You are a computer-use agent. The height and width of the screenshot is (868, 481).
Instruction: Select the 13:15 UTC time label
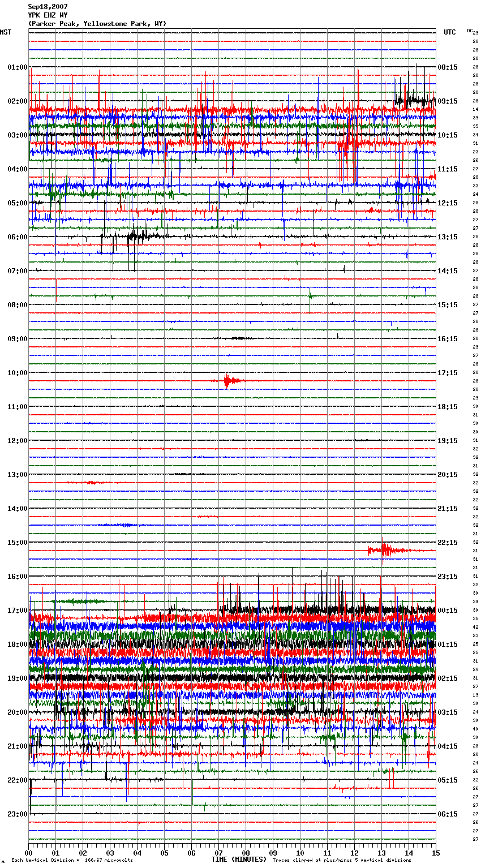(448, 237)
